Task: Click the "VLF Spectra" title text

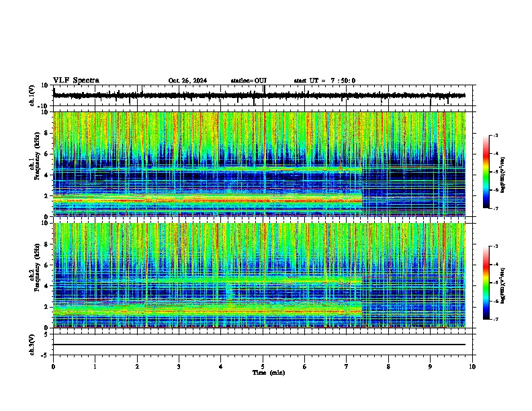Action: click(76, 81)
